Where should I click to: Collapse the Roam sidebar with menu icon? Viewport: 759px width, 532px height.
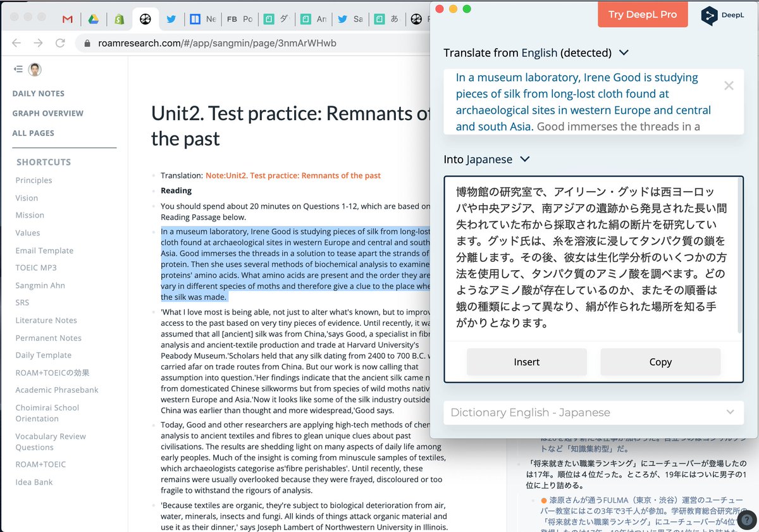[18, 69]
